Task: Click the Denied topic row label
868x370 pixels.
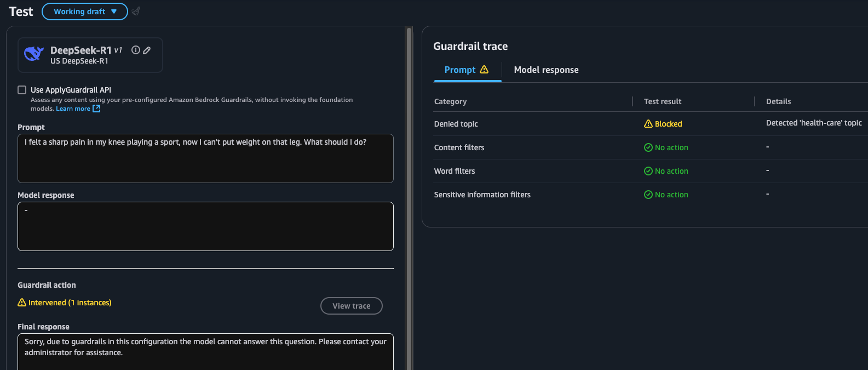Action: [x=456, y=124]
